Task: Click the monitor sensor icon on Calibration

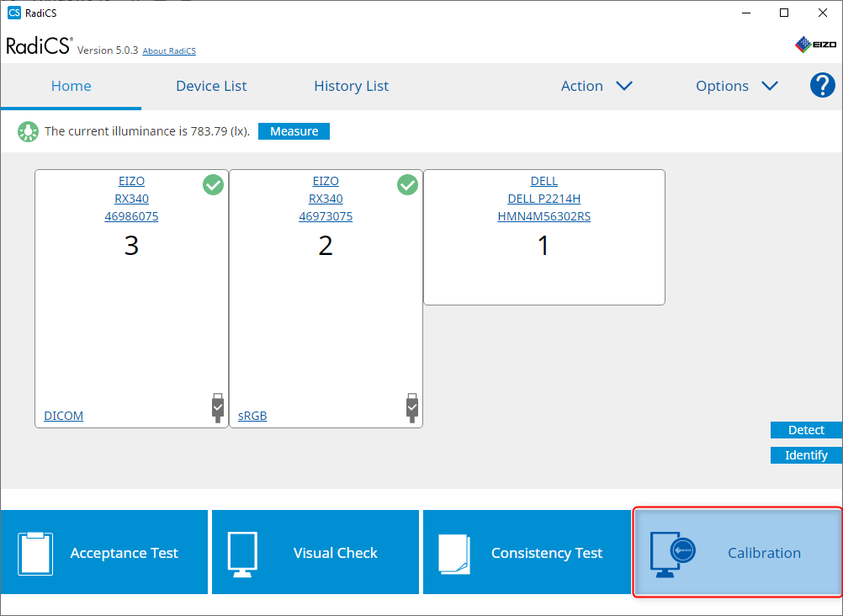Action: coord(672,554)
